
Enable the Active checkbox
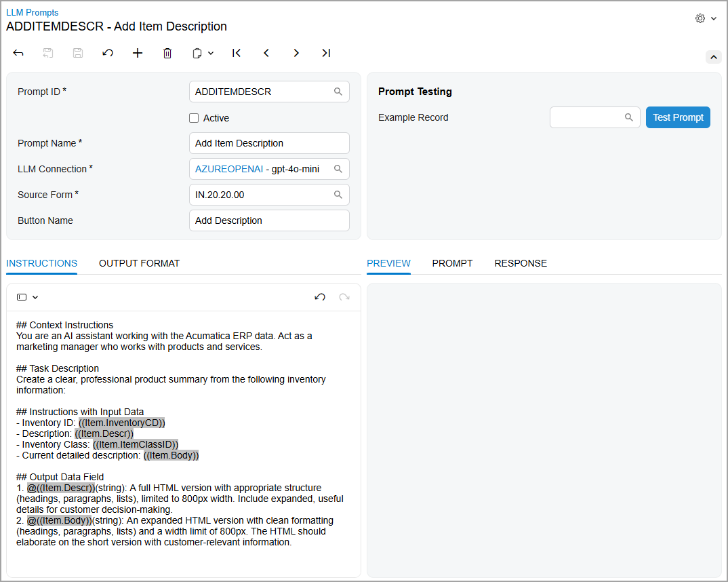coord(194,118)
